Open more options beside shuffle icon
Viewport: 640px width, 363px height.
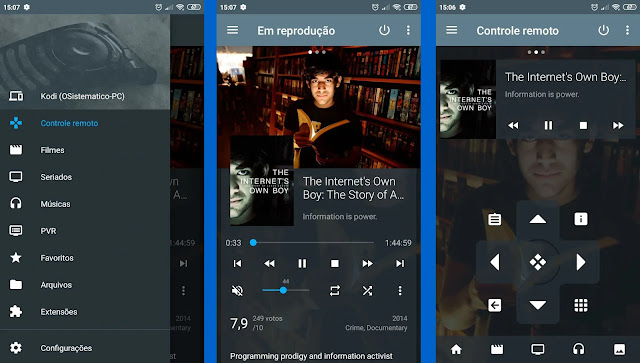click(400, 291)
